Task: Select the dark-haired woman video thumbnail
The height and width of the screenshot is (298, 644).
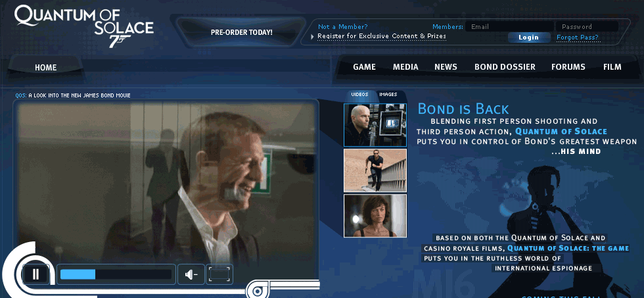Action: [x=375, y=216]
